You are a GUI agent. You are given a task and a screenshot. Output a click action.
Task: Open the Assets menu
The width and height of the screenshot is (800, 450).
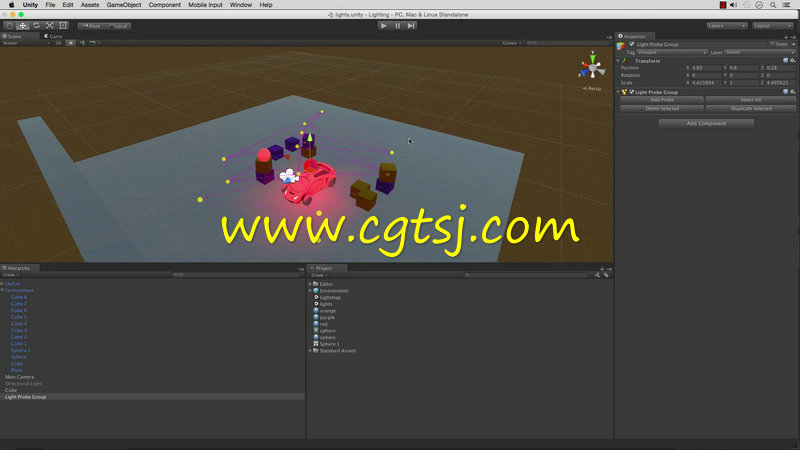pyautogui.click(x=90, y=5)
